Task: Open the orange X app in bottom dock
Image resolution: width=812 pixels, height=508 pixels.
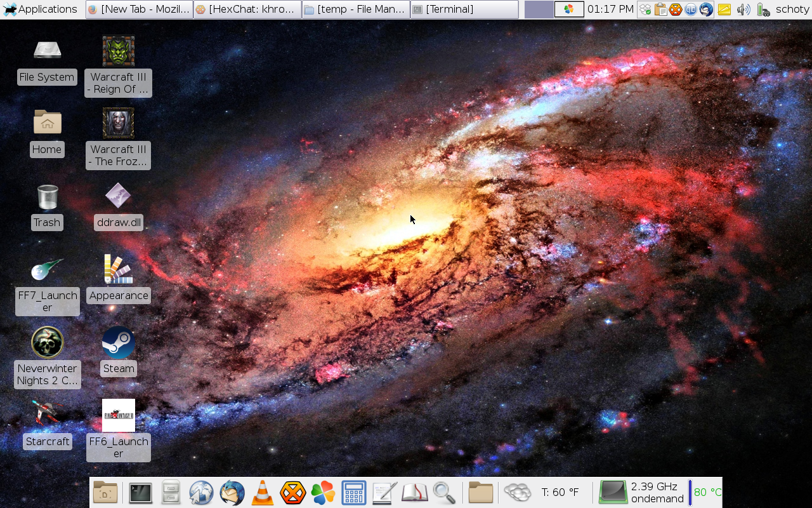Action: [x=292, y=493]
